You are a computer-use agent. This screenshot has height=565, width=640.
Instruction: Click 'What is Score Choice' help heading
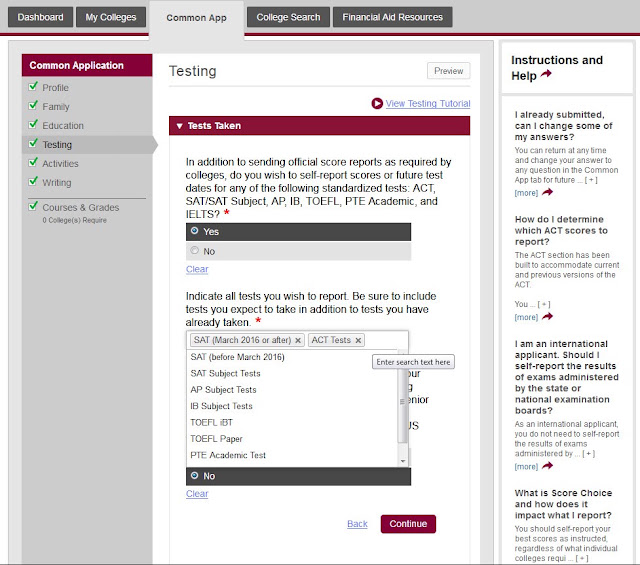tap(563, 504)
